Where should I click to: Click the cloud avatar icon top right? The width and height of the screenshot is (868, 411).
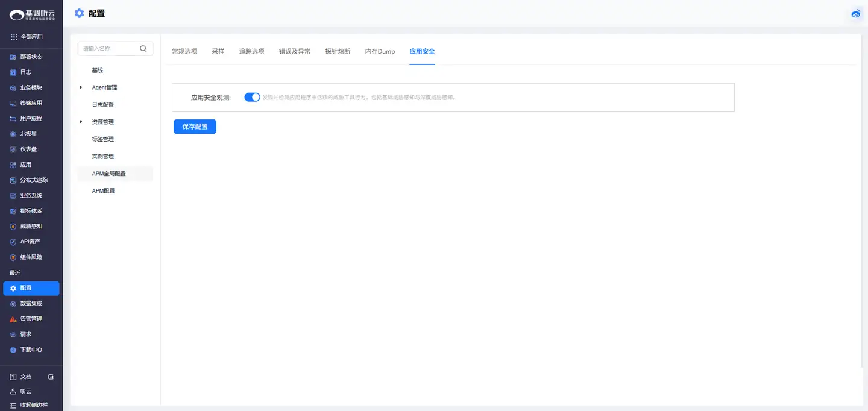point(855,13)
